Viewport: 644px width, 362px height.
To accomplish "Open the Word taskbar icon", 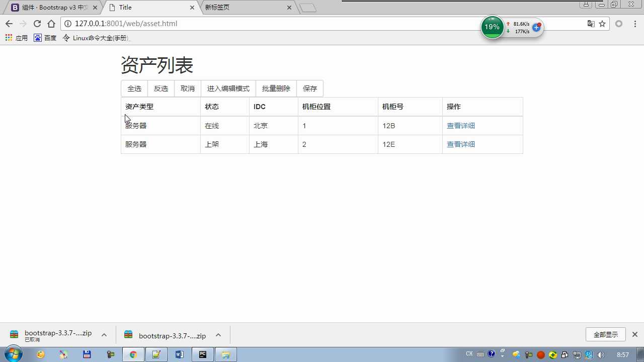I will 180,354.
